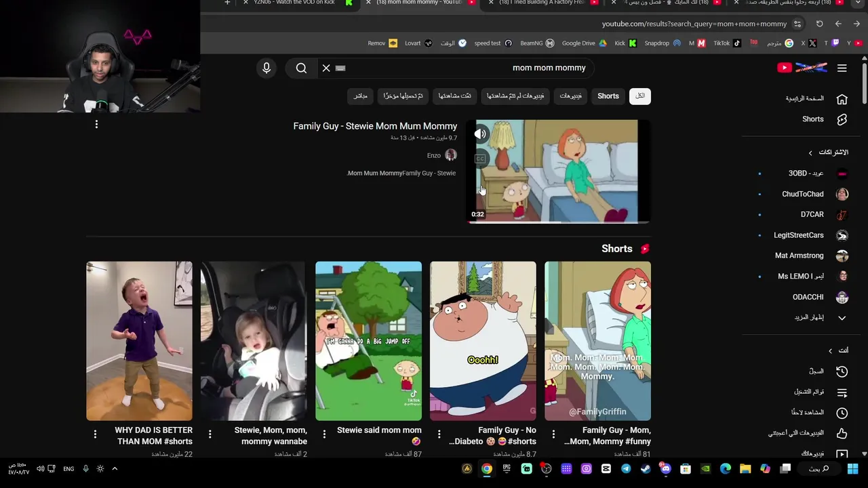Open the Kick bookmark

pos(625,43)
